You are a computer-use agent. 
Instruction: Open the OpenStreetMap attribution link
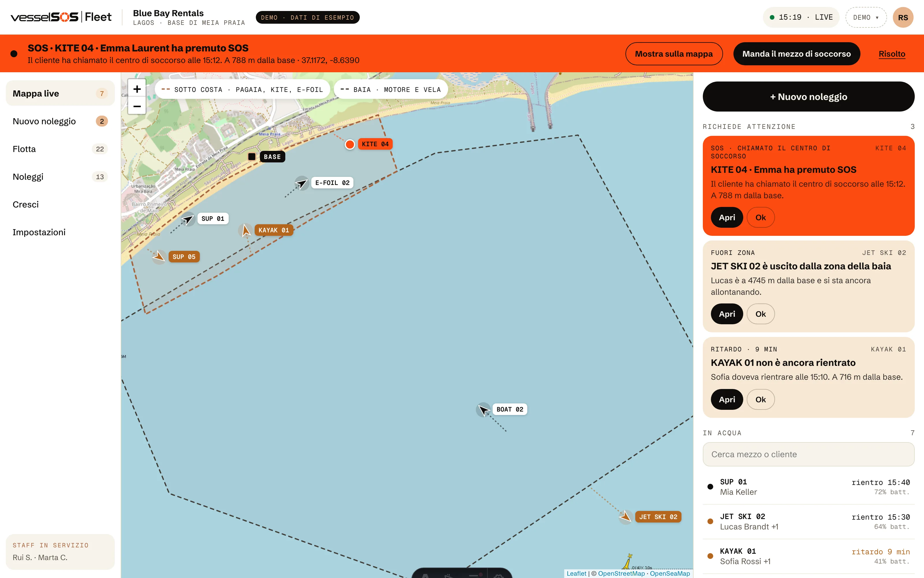621,573
